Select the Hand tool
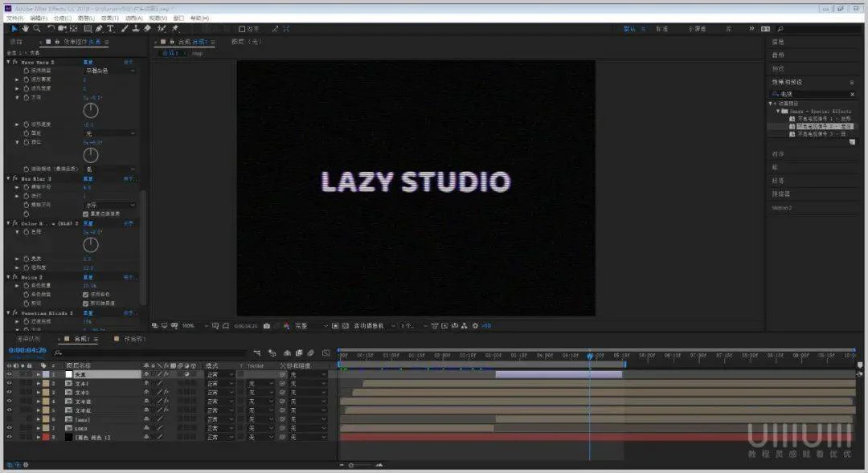The height and width of the screenshot is (473, 868). pos(26,29)
